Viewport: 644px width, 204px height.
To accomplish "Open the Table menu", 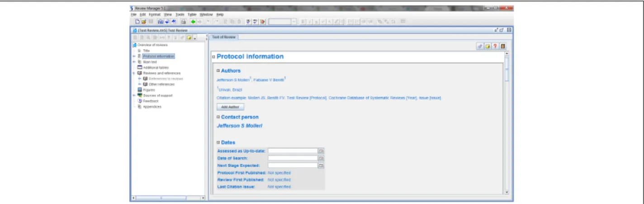I will [x=192, y=14].
